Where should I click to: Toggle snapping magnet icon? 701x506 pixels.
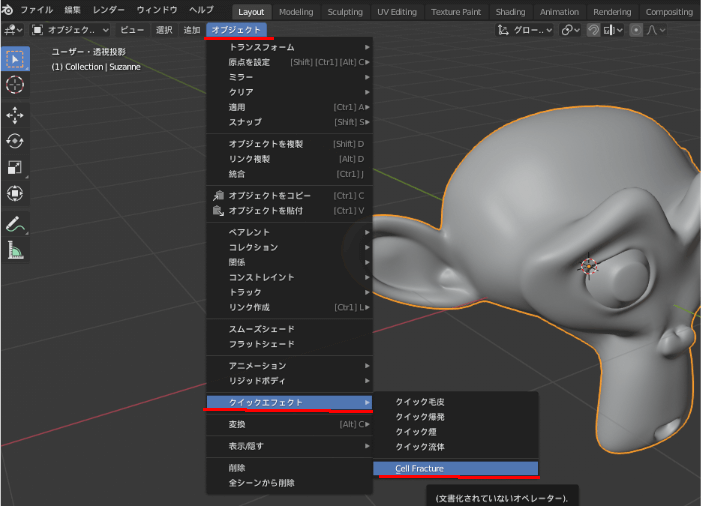[x=593, y=30]
